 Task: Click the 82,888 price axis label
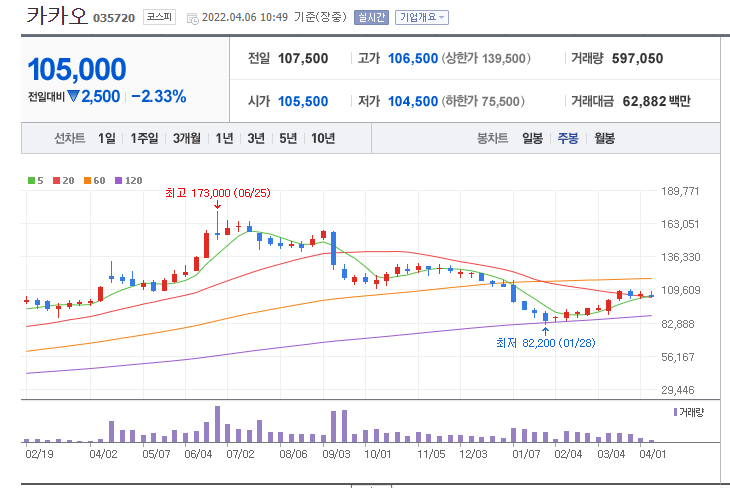tap(678, 324)
